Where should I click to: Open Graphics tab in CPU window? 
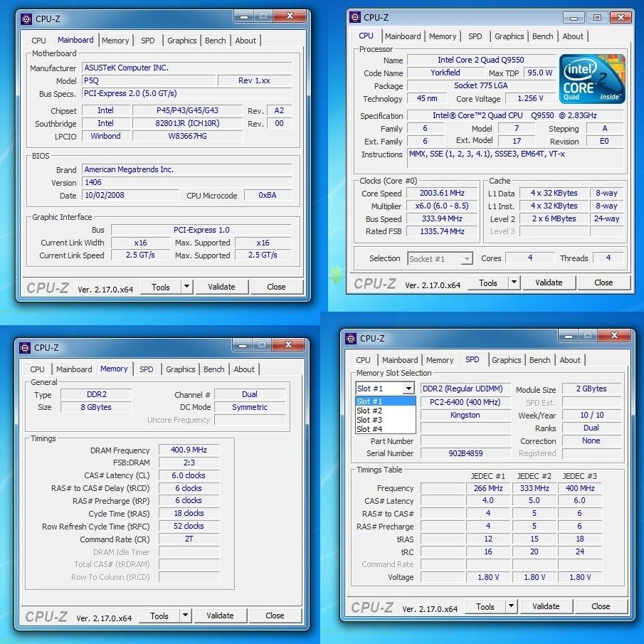point(510,36)
